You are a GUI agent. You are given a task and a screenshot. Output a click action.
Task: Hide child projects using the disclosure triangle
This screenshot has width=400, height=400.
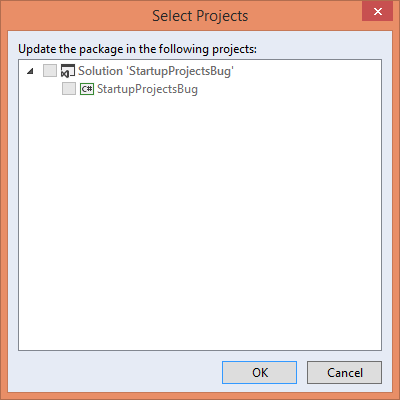point(30,71)
